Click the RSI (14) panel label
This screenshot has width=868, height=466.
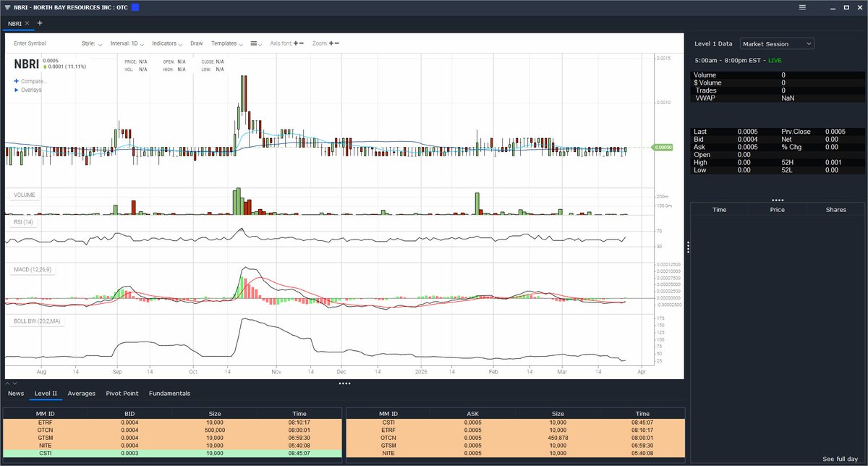(25, 222)
